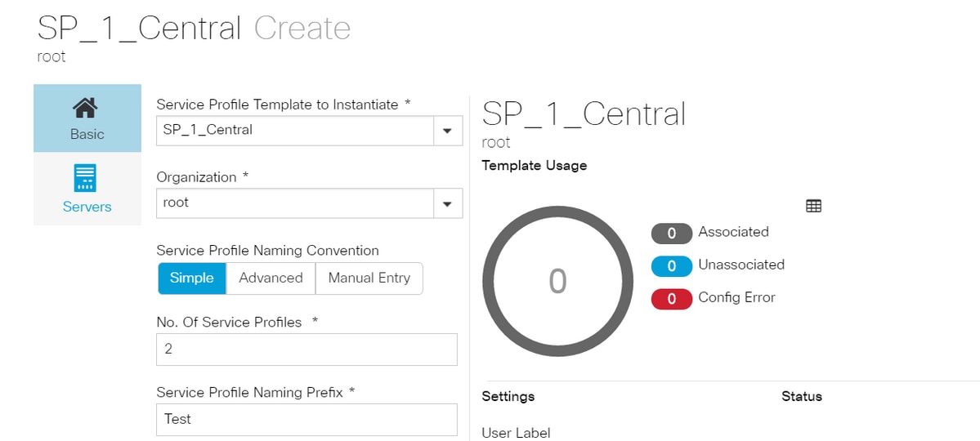980x441 pixels.
Task: Click the Associated label
Action: click(x=733, y=232)
